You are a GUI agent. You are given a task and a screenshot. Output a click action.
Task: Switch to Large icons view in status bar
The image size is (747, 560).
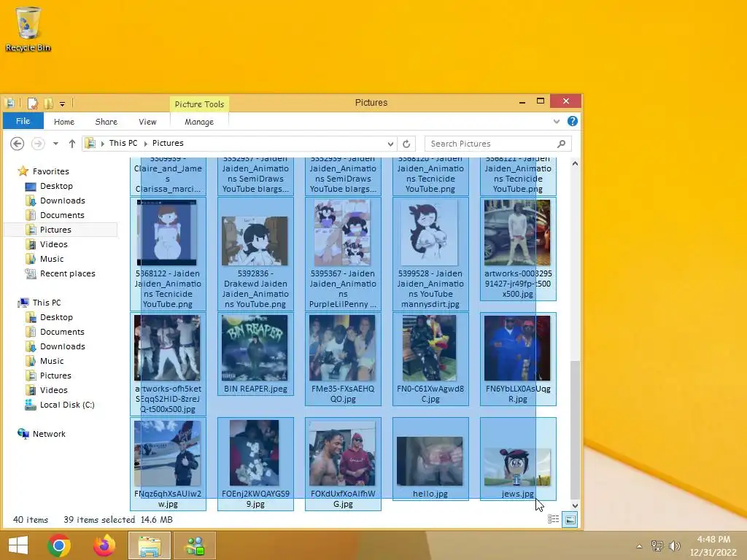tap(570, 519)
